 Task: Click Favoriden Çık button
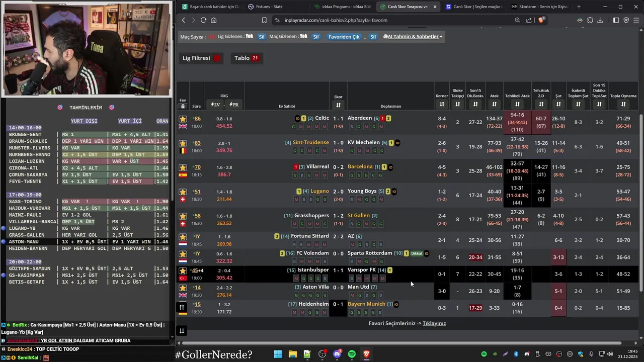click(x=344, y=37)
